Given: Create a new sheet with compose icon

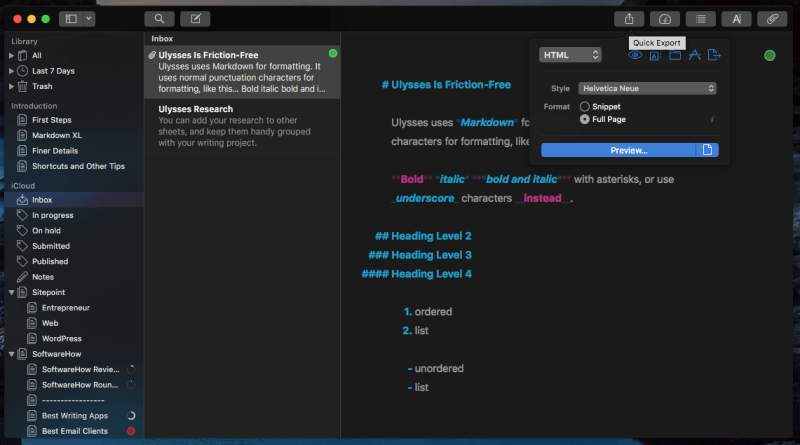Looking at the screenshot, I should point(195,19).
